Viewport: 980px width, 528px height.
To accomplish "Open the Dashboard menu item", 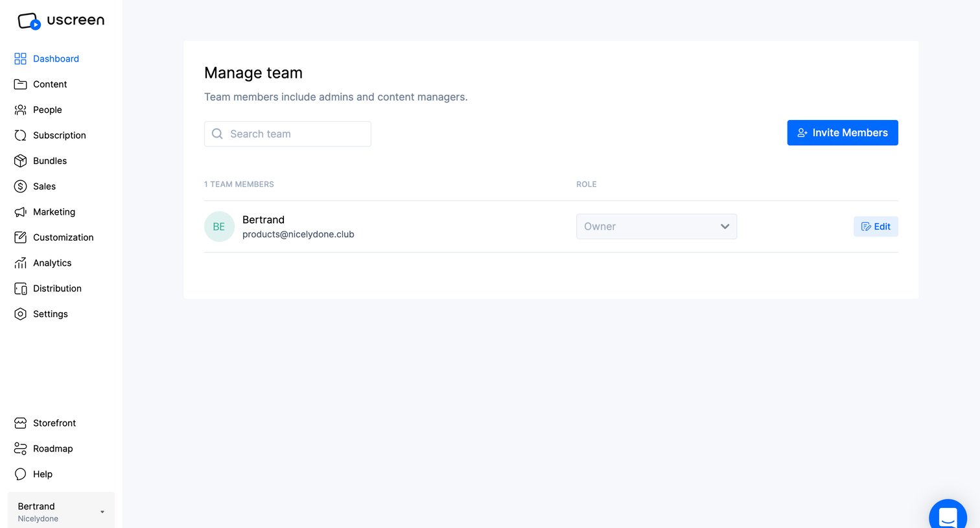I will pos(56,58).
